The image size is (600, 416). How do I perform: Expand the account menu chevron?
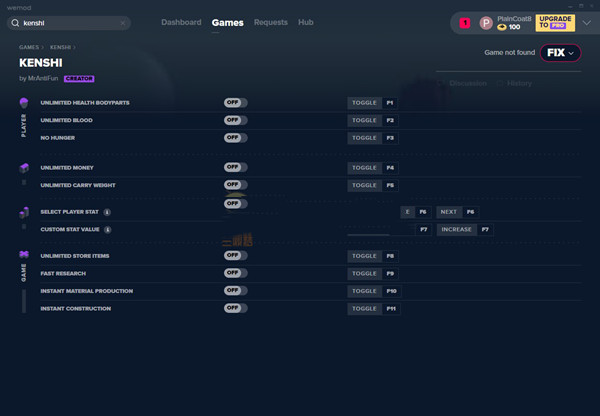point(587,23)
